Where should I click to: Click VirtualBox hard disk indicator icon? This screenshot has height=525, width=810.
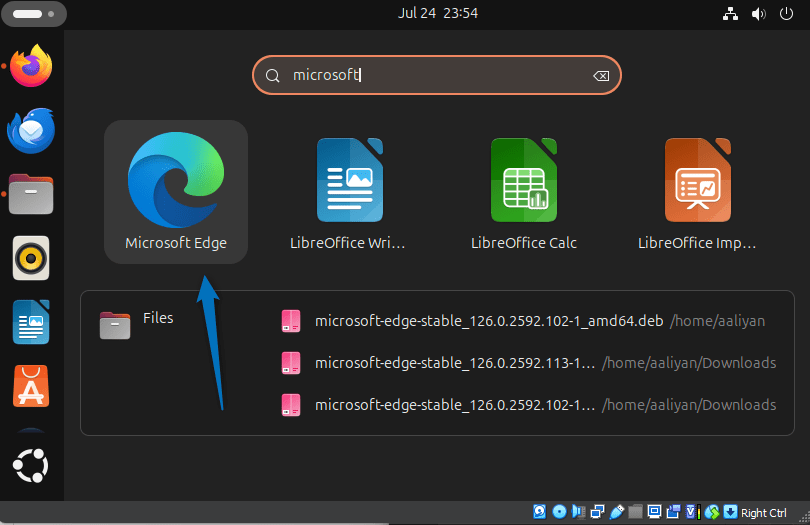[x=539, y=512]
